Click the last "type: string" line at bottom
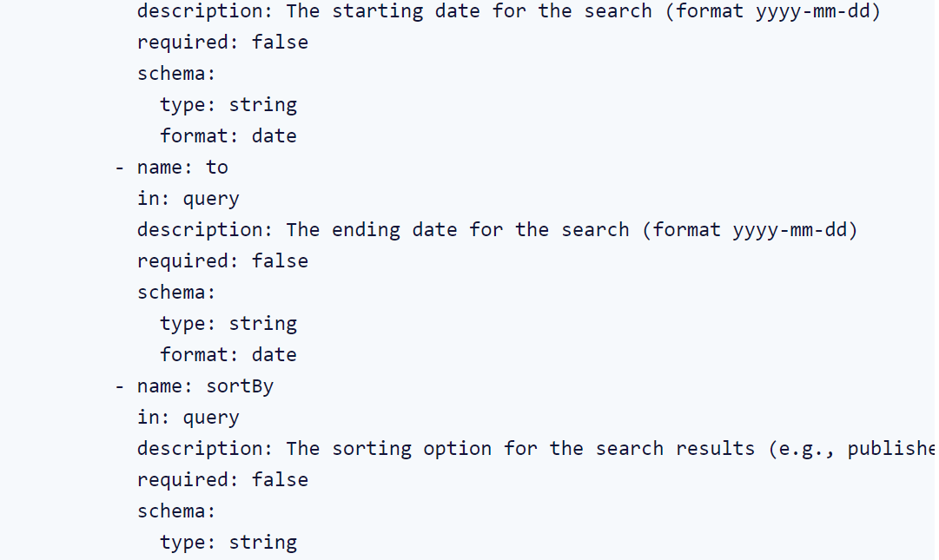 228,543
